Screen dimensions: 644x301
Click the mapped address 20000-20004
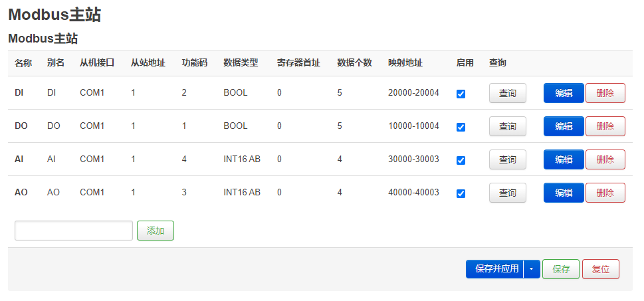413,93
